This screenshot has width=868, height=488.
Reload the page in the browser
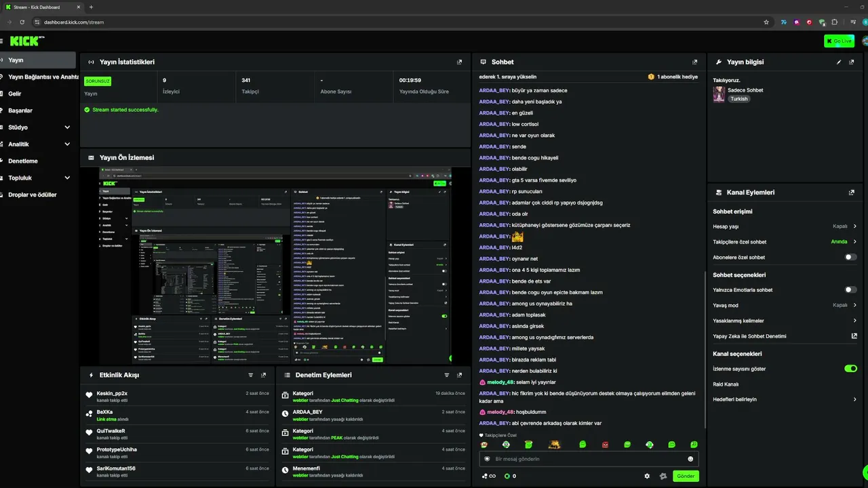click(x=22, y=22)
